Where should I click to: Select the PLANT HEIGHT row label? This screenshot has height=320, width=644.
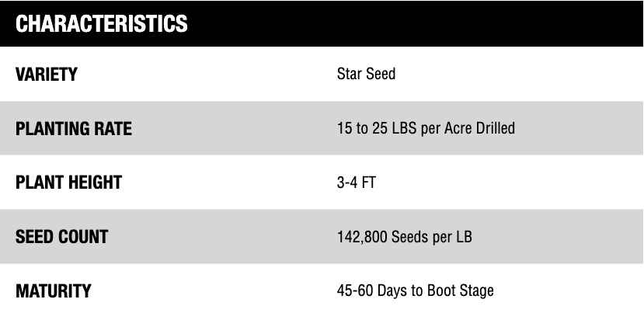[x=69, y=183]
